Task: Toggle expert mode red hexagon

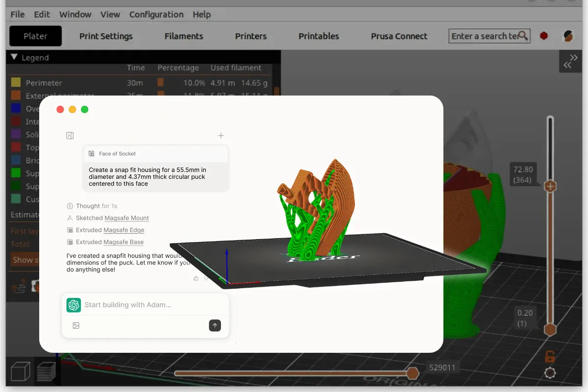Action: [x=544, y=36]
